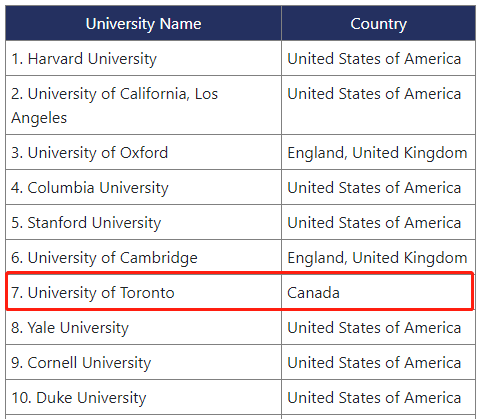Viewport: 480px width, 419px height.
Task: Select the Columbia University cell
Action: click(143, 187)
